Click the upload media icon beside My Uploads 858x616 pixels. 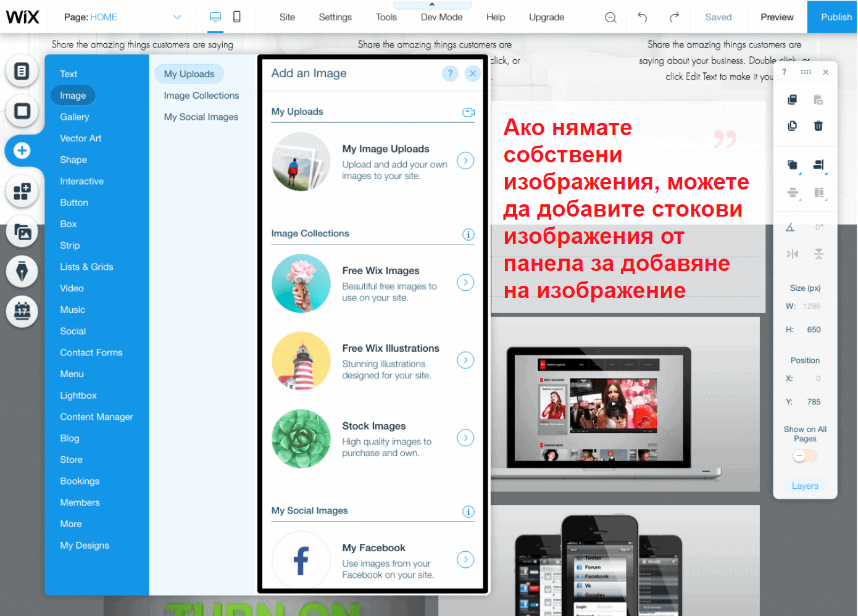click(x=469, y=112)
